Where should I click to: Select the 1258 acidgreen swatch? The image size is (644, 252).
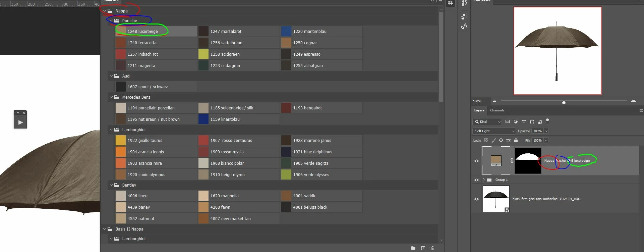coord(239,54)
